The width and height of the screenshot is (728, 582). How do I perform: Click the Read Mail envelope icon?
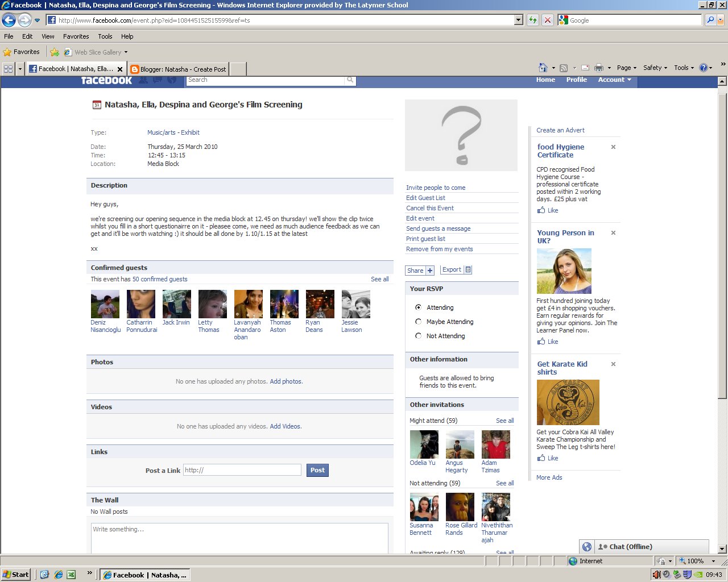pos(585,68)
